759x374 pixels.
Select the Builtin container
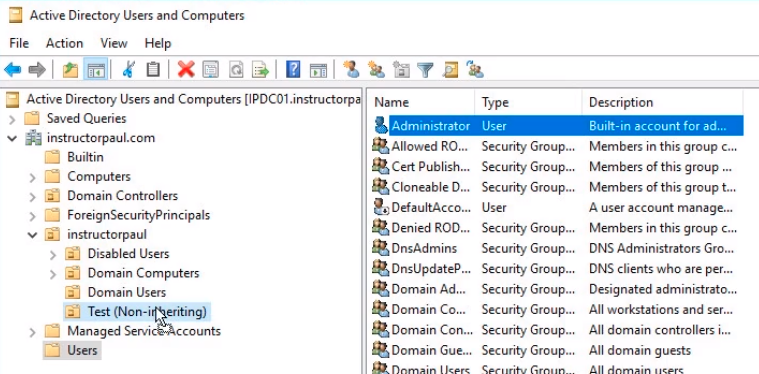[x=85, y=157]
